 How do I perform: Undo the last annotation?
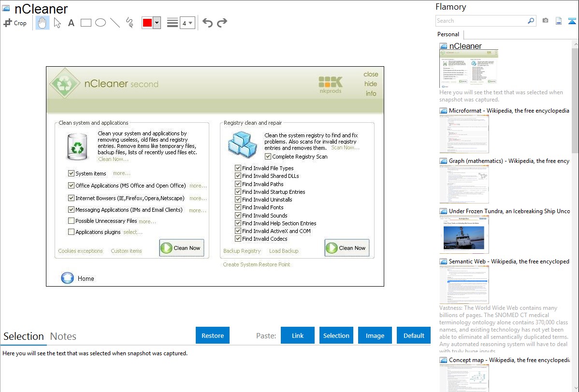point(207,23)
